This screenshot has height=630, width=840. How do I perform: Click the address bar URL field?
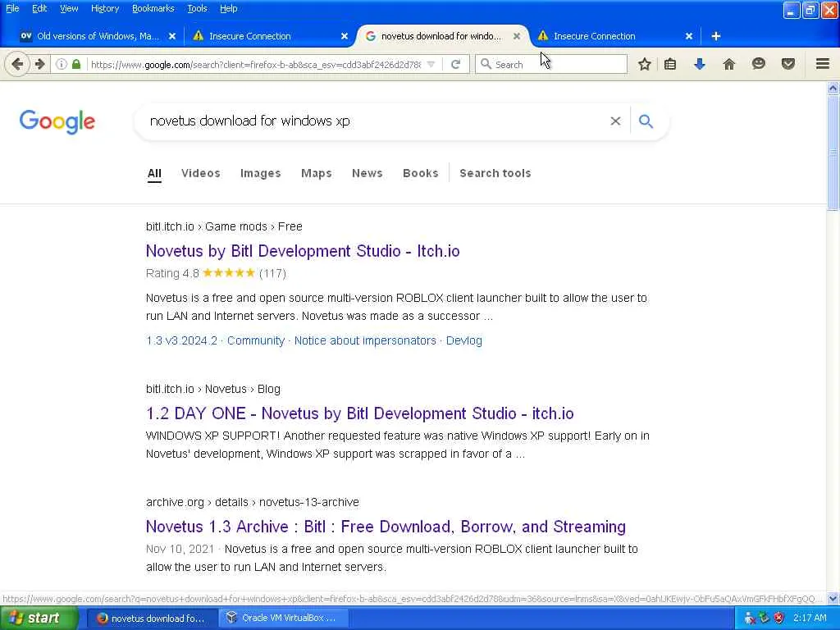coord(256,64)
